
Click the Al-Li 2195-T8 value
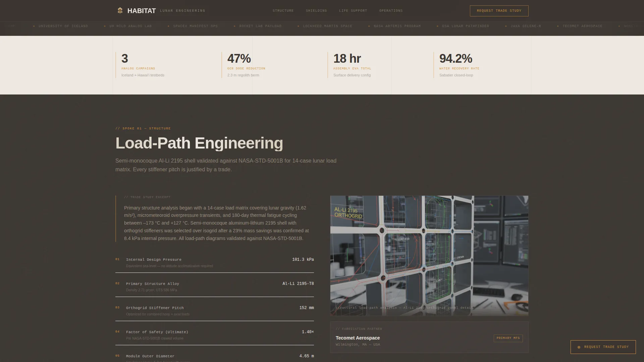click(298, 284)
